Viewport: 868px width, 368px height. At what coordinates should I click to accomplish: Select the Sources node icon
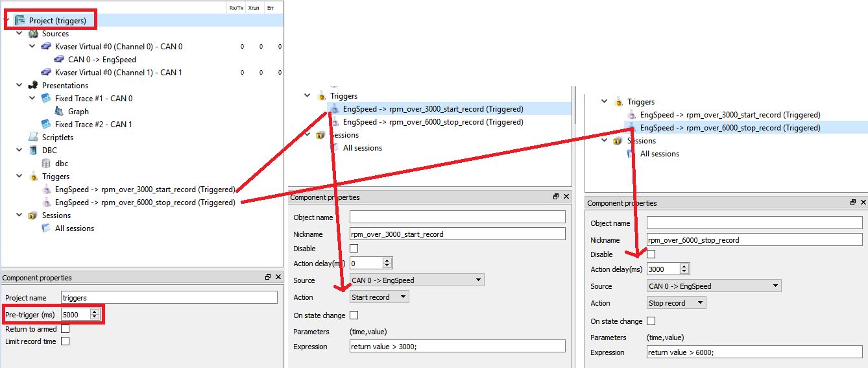click(33, 34)
